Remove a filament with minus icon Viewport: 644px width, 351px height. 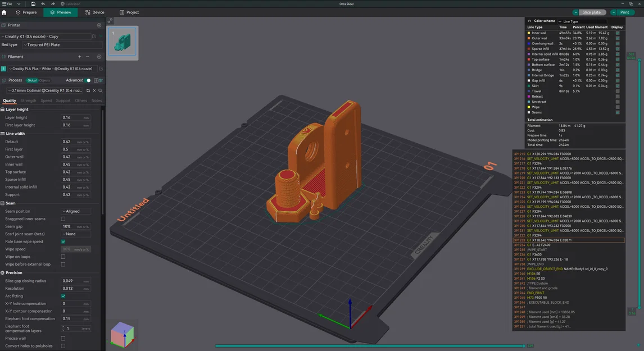(x=88, y=57)
